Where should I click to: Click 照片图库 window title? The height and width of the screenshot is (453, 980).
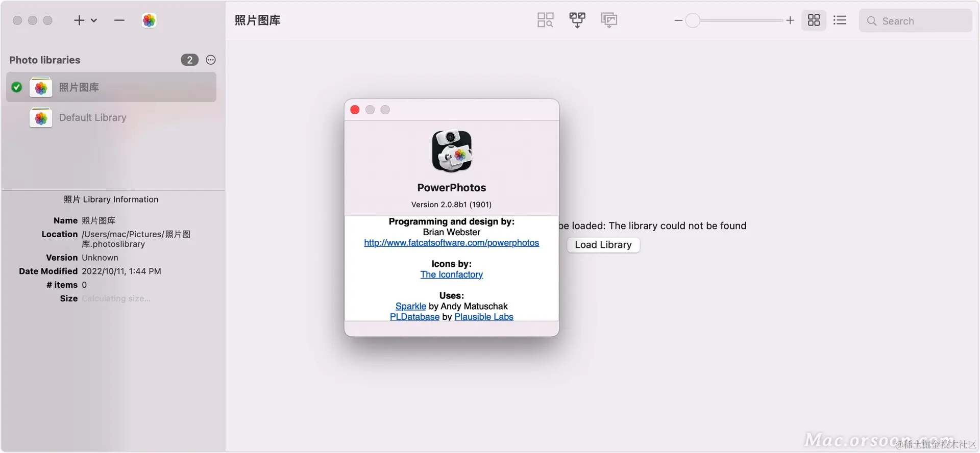pos(257,20)
